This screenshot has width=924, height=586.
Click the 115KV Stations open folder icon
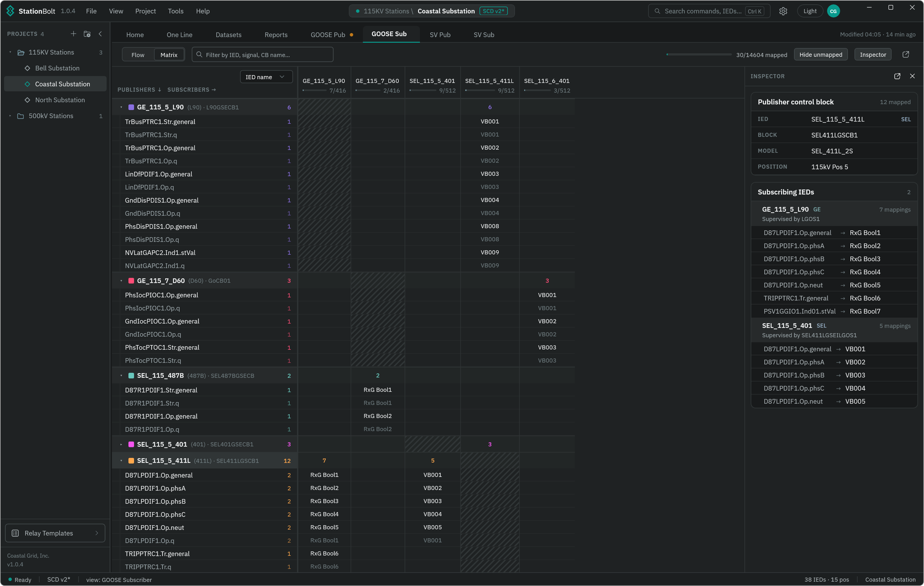click(21, 52)
